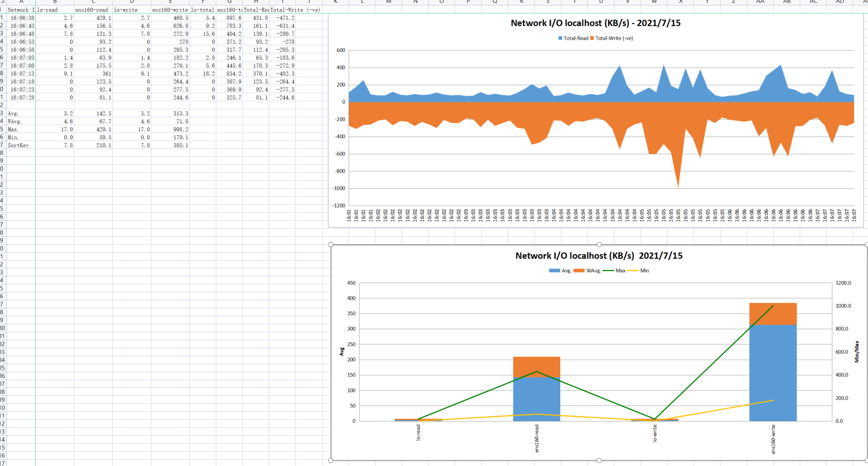The image size is (868, 466).
Task: Click the Total-Write (-ve) legend entry
Action: pyautogui.click(x=614, y=38)
